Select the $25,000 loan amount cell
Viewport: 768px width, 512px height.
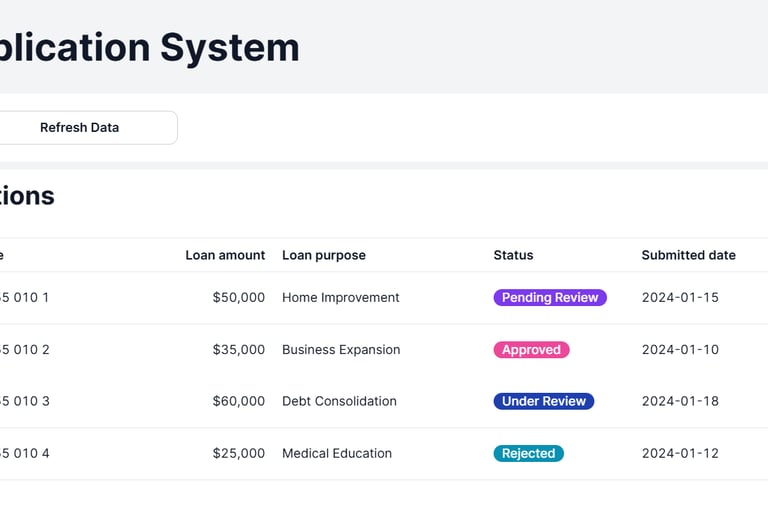[x=239, y=453]
